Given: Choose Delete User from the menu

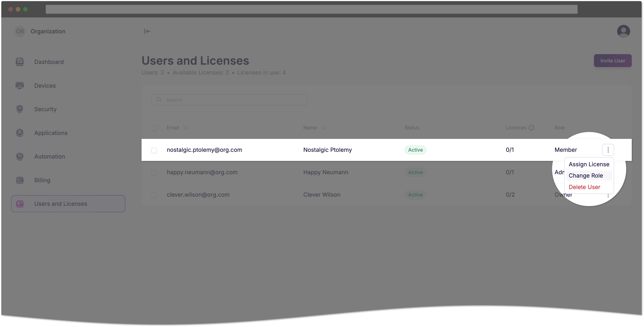Looking at the screenshot, I should click(x=589, y=187).
